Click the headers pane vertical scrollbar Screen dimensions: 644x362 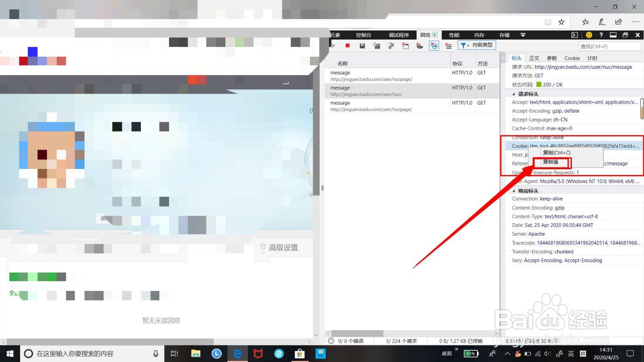pos(642,109)
